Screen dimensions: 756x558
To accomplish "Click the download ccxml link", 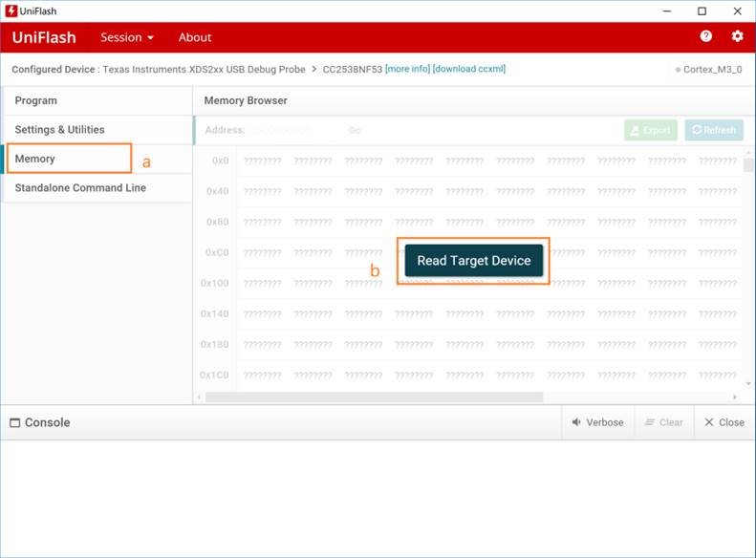I will [x=468, y=69].
